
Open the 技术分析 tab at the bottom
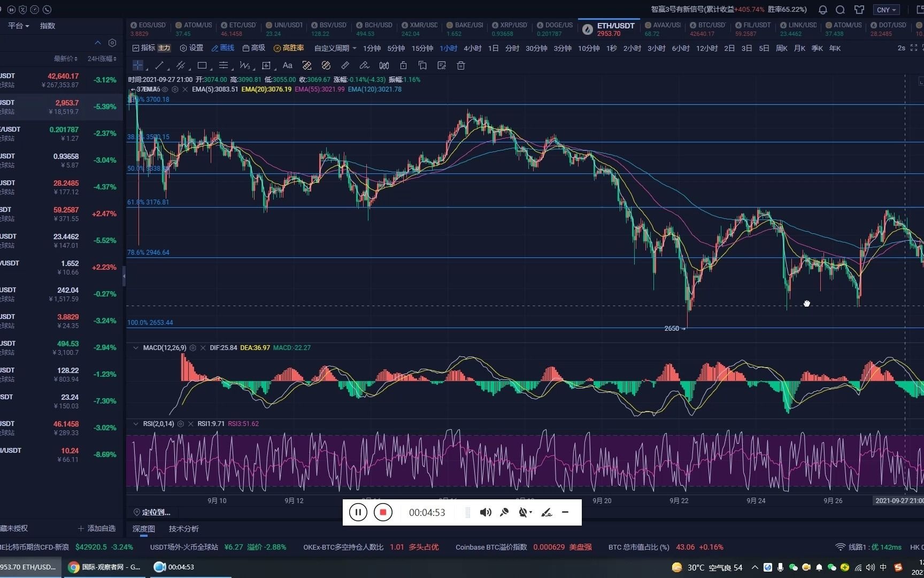click(x=184, y=529)
